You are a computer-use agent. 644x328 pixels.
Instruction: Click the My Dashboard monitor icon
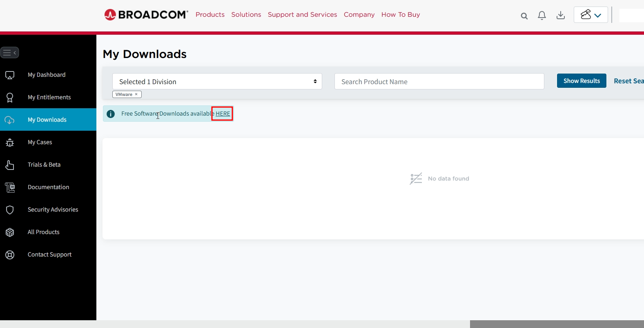point(10,75)
